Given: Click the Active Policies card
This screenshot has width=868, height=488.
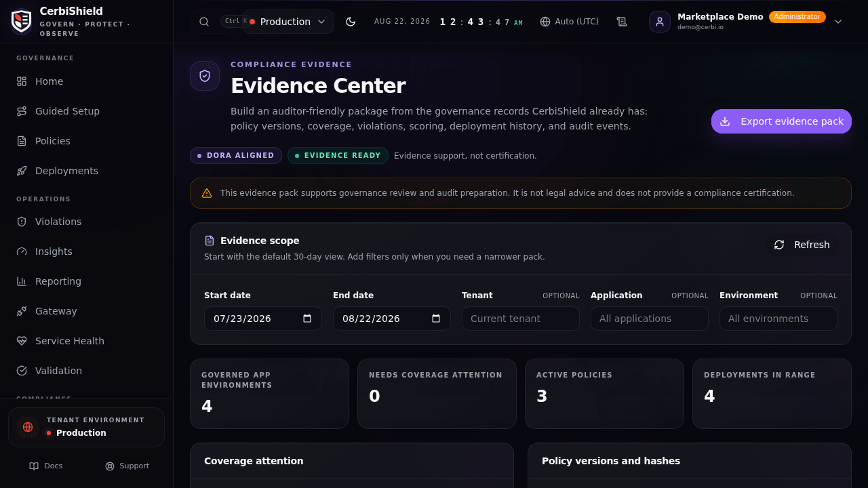Looking at the screenshot, I should [604, 394].
